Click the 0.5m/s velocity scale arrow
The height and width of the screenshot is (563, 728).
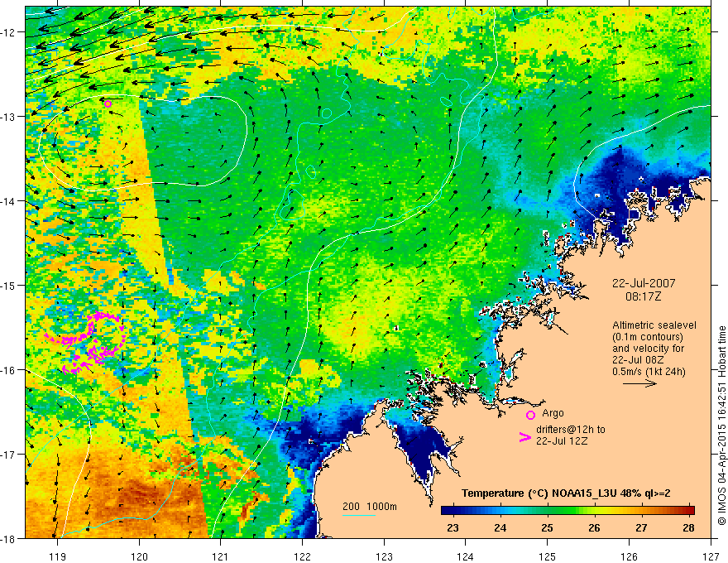click(x=639, y=383)
